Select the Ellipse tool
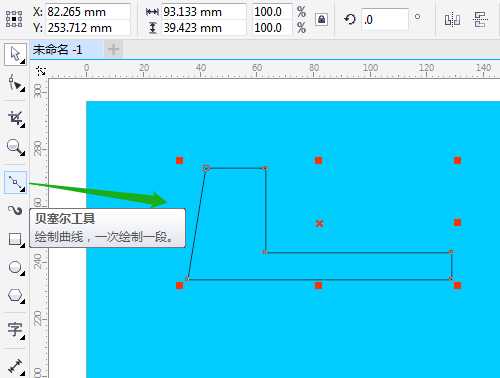The image size is (500, 378). (15, 267)
